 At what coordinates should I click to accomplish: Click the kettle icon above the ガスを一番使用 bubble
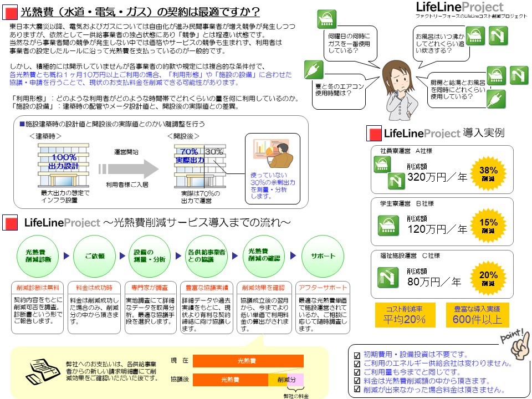327,19
